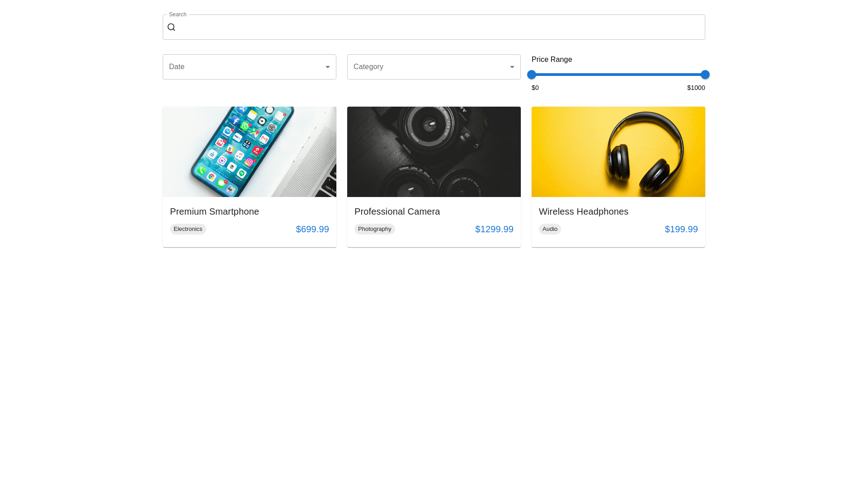This screenshot has width=868, height=488.
Task: Open the Premium Smartphone product image
Action: pos(250,152)
